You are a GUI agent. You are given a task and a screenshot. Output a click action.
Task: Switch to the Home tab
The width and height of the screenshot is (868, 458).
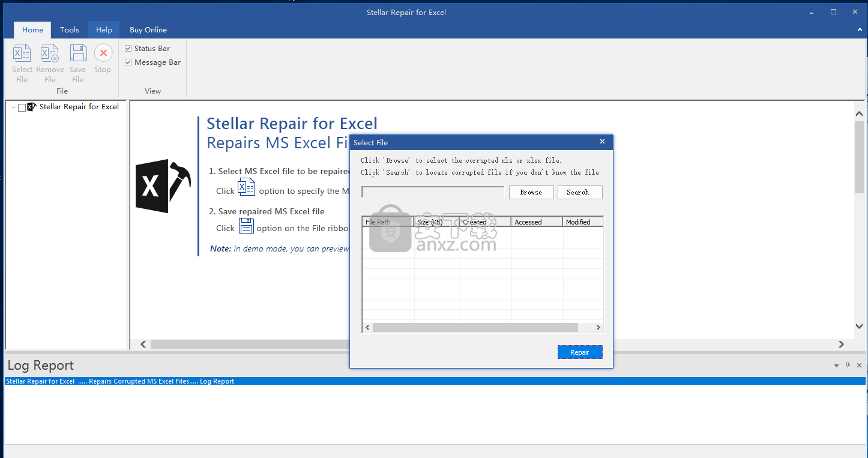click(33, 29)
